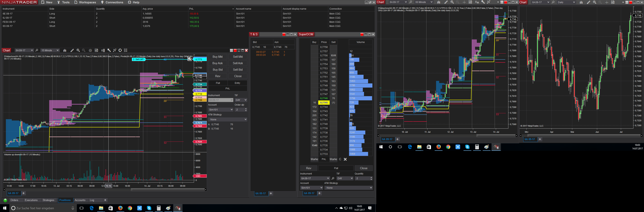Open drawing tools pencil in 15 Minute chart

click(x=72, y=50)
